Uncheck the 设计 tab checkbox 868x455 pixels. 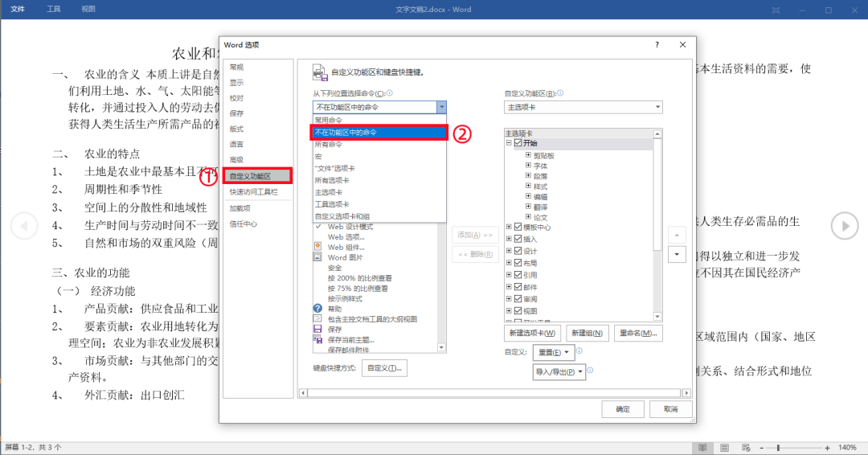coord(518,251)
